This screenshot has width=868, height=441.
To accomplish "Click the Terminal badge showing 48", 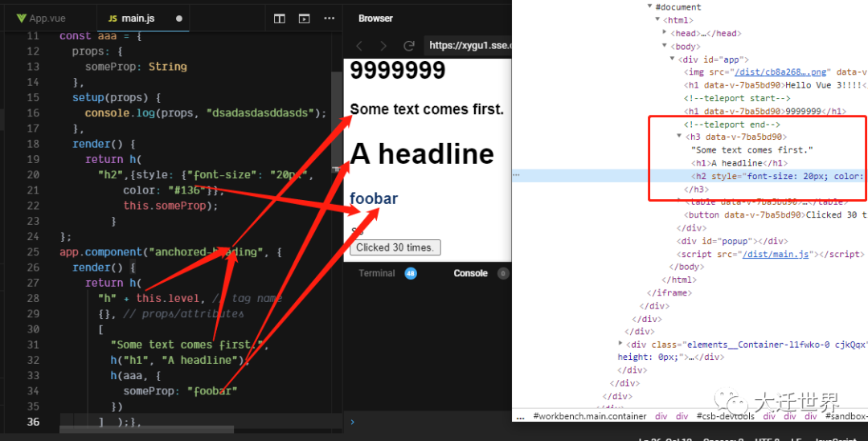I will pyautogui.click(x=411, y=273).
